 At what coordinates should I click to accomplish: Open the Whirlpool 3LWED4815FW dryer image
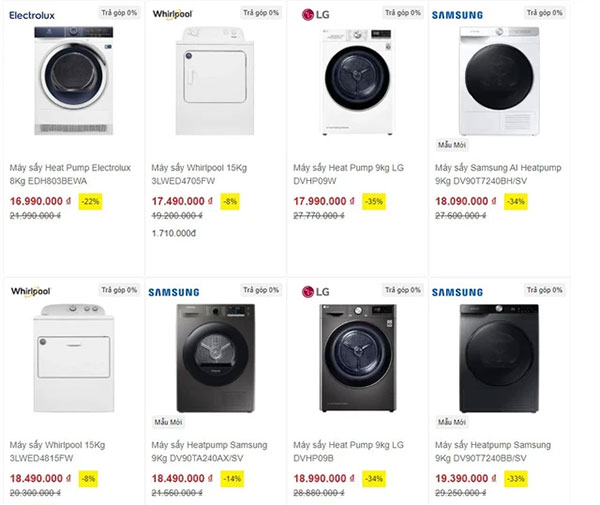[73, 355]
